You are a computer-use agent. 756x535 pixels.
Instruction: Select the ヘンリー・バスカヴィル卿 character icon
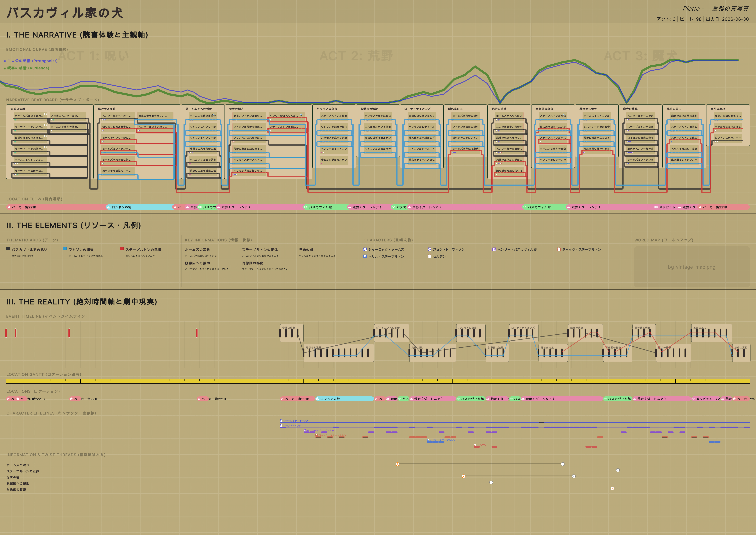(x=494, y=249)
